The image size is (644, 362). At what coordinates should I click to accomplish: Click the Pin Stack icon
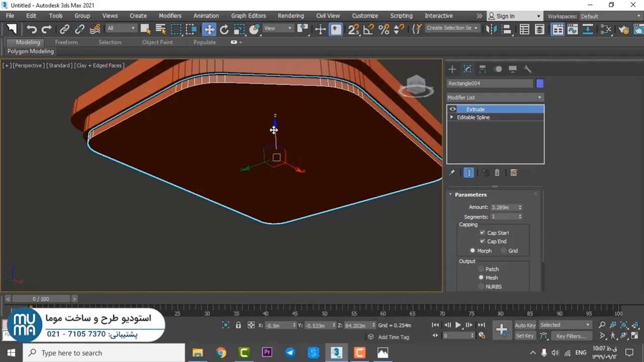[x=452, y=172]
